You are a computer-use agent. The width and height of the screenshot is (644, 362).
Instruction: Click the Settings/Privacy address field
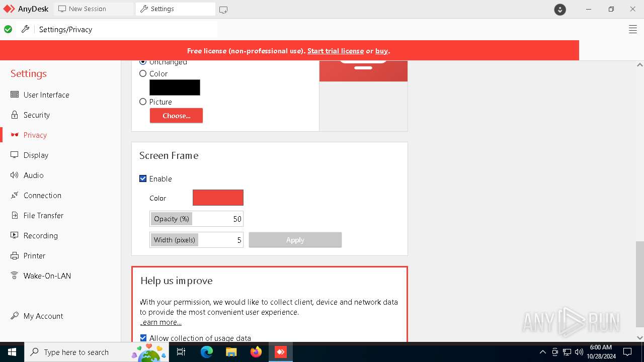coord(126,30)
